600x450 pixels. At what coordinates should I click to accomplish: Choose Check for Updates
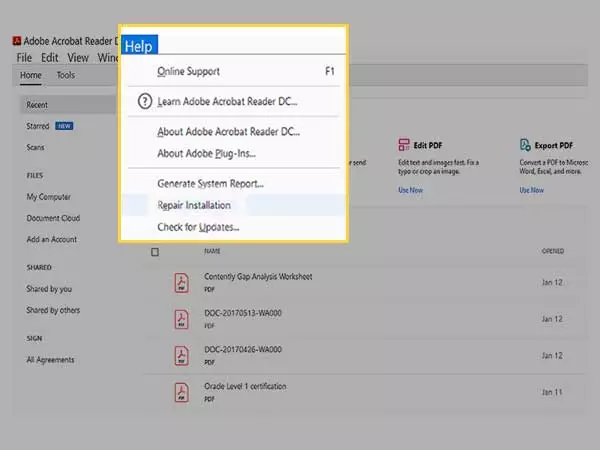233,227
